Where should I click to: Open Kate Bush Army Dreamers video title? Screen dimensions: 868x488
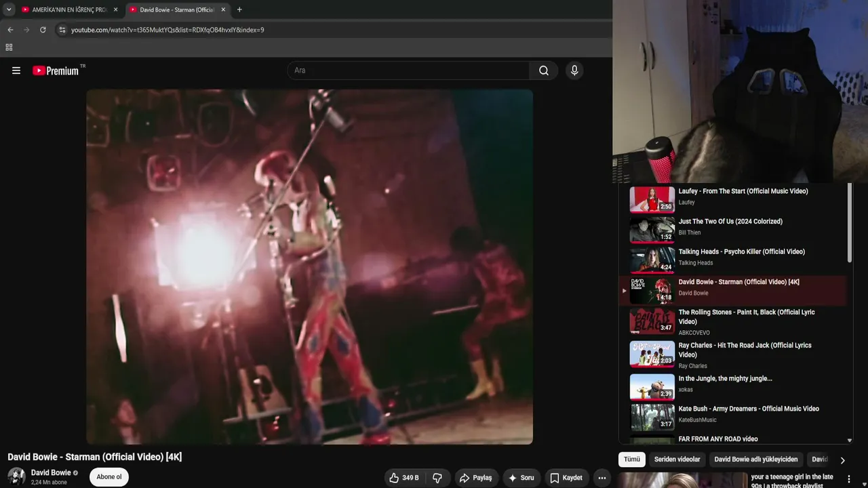pos(749,409)
